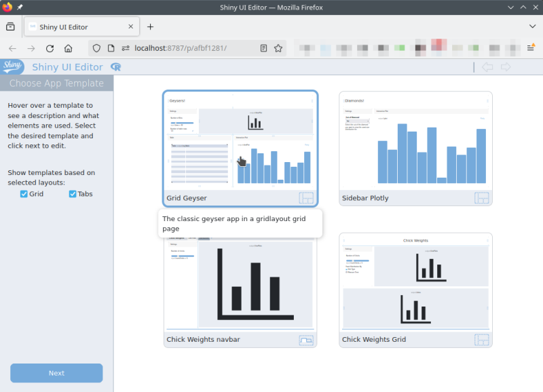Bookmark this page with the star icon

(278, 49)
